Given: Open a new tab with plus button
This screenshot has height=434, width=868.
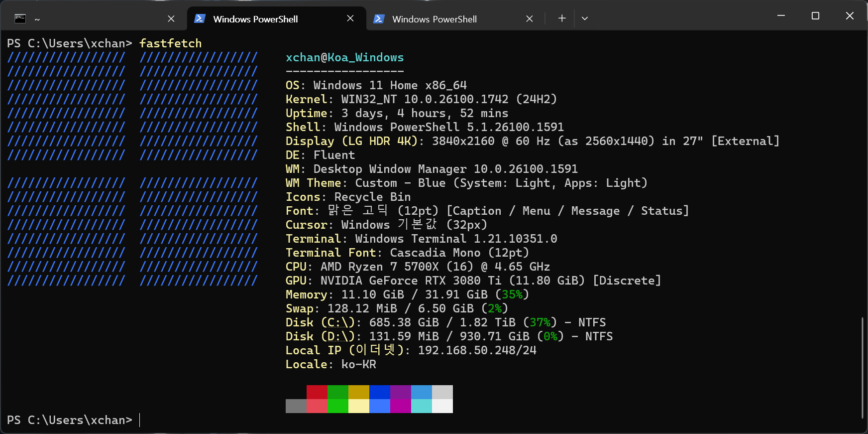Looking at the screenshot, I should click(562, 18).
